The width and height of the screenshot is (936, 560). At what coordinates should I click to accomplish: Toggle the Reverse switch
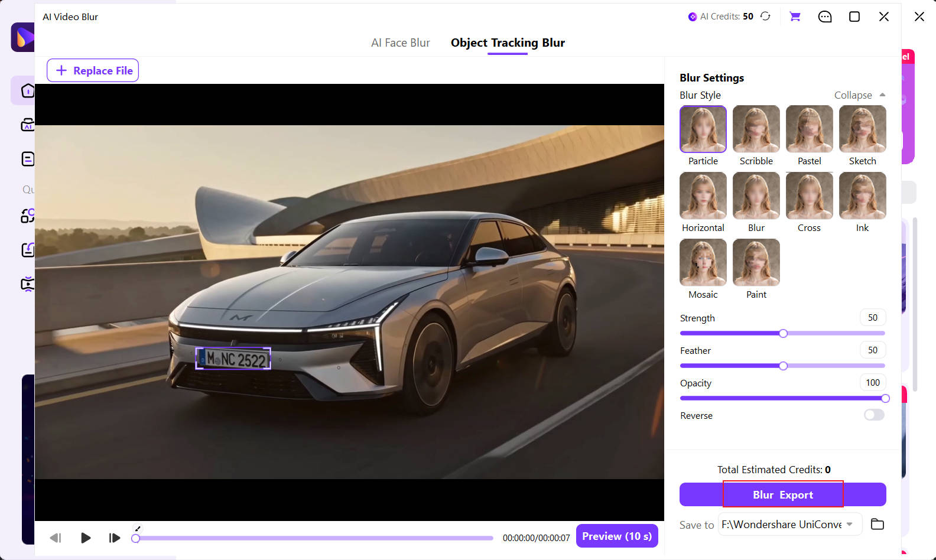click(x=874, y=415)
